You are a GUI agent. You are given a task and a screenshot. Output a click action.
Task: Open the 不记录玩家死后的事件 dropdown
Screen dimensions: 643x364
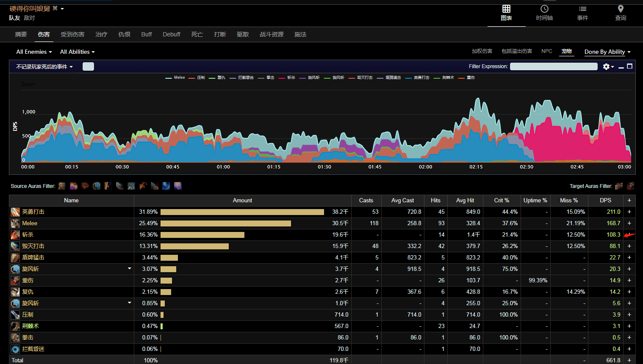(44, 66)
